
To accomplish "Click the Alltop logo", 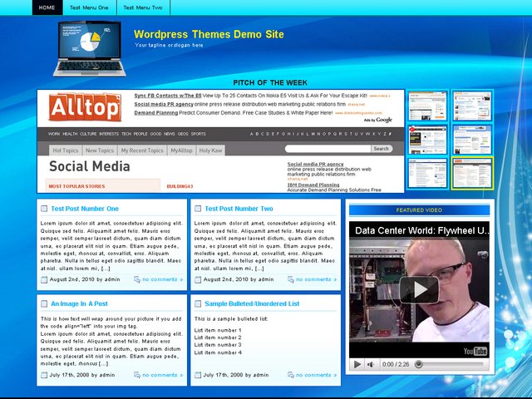I will click(x=85, y=107).
